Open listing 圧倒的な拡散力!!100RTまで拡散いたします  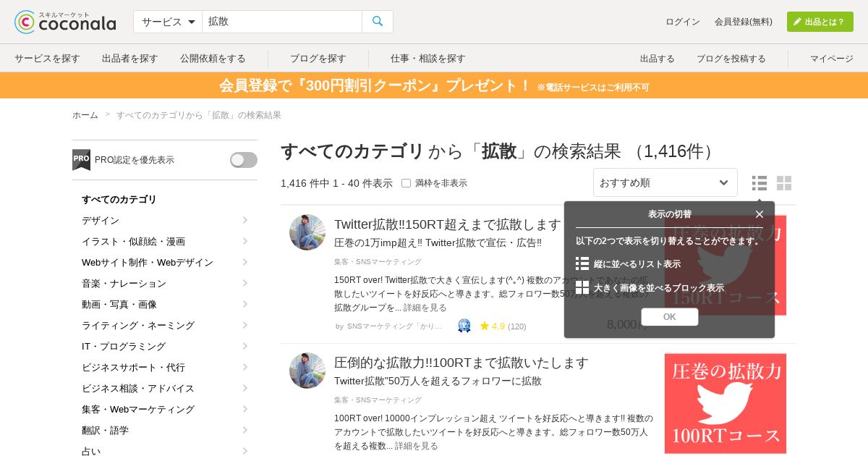pos(461,362)
